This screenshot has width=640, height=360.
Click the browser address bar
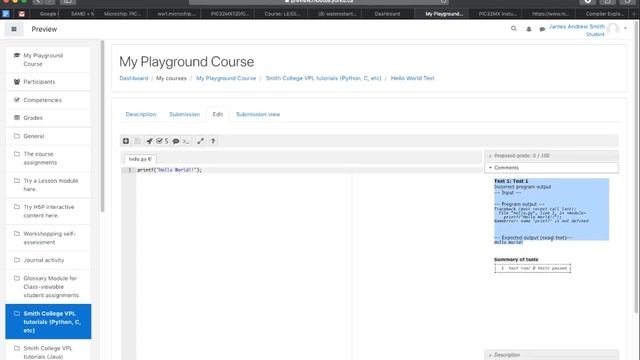coord(319,2)
